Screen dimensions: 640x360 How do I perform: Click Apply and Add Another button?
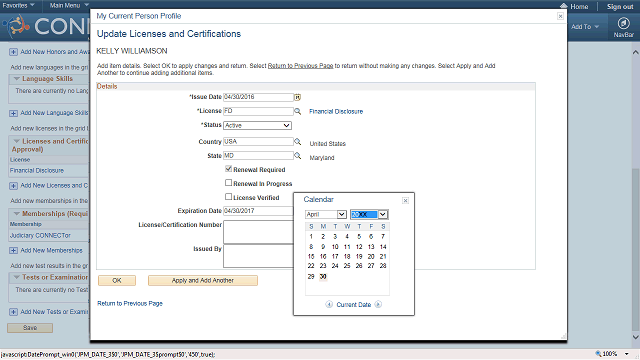[x=203, y=280]
